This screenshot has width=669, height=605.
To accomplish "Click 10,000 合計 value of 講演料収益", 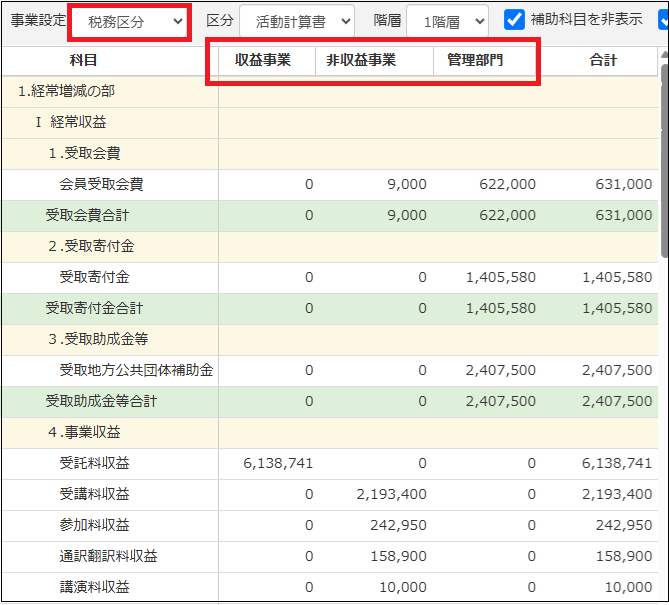I will click(628, 588).
